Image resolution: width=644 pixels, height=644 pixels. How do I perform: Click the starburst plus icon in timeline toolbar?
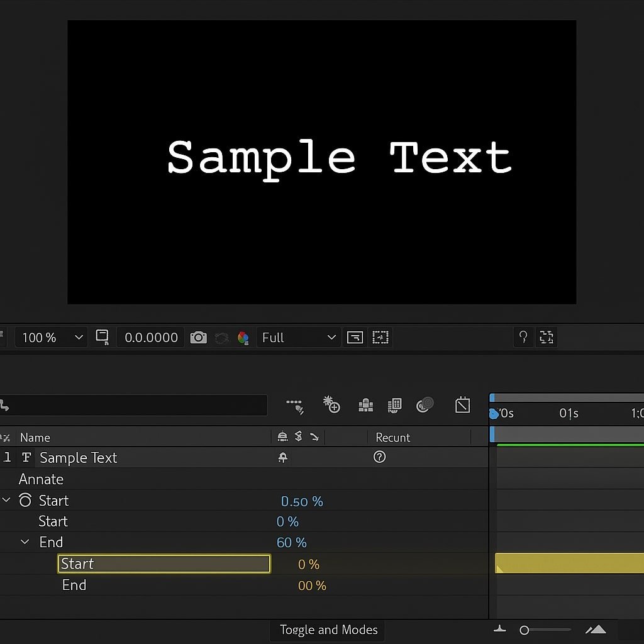tap(331, 405)
